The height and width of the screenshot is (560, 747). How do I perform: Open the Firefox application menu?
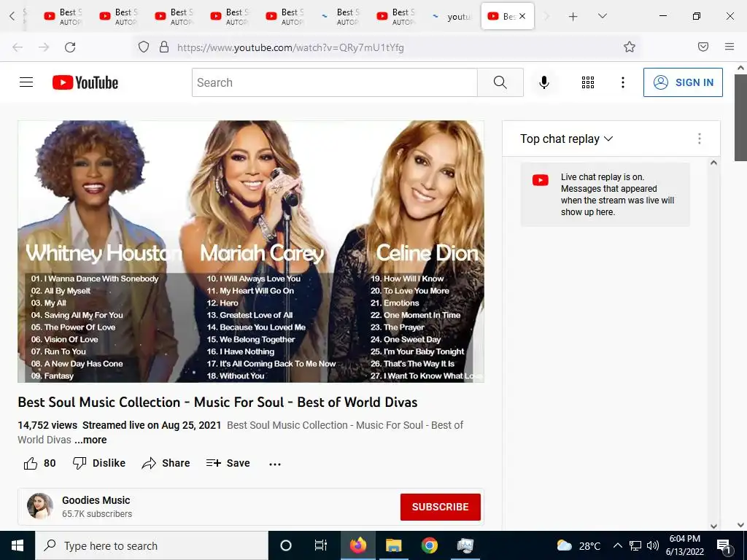tap(729, 47)
